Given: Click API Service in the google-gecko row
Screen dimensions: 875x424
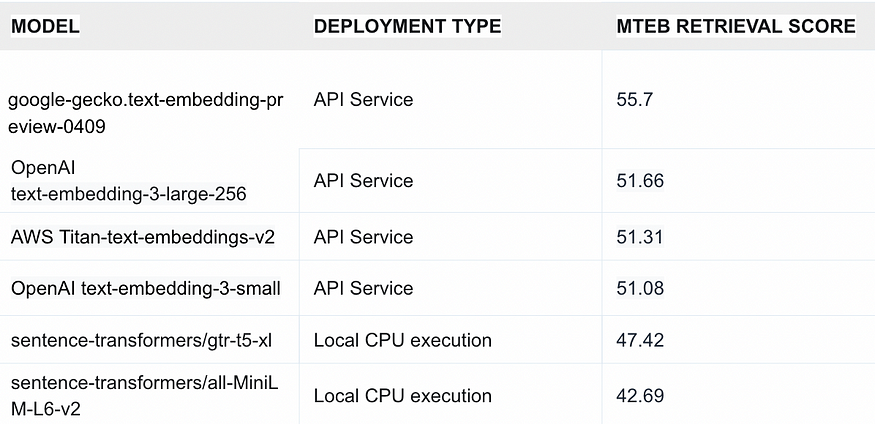Looking at the screenshot, I should 363,99.
